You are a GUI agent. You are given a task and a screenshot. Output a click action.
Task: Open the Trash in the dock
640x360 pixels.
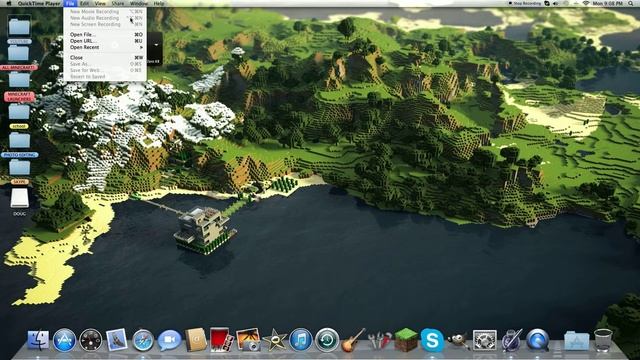coord(603,340)
